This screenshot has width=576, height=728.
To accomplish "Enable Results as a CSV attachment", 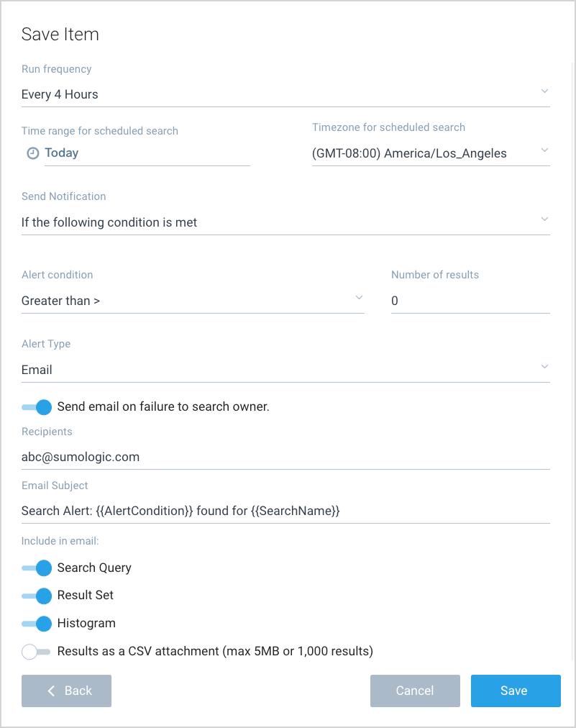I will tap(37, 652).
